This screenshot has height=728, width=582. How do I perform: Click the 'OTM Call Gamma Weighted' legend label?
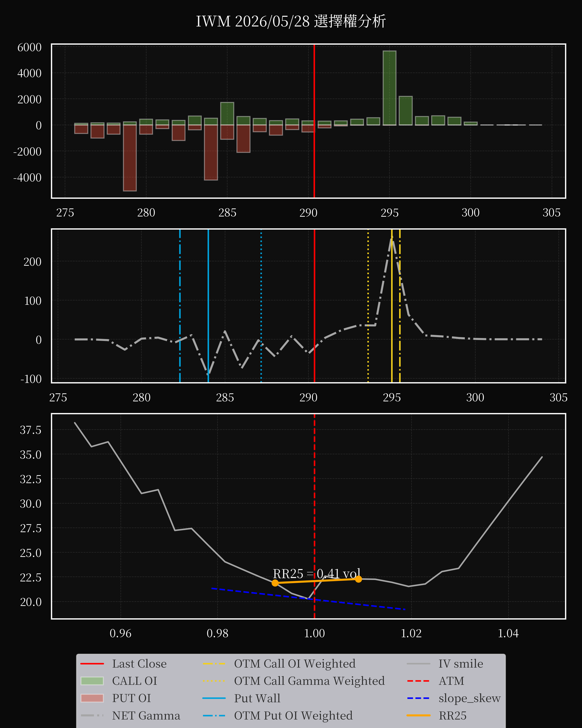309,681
